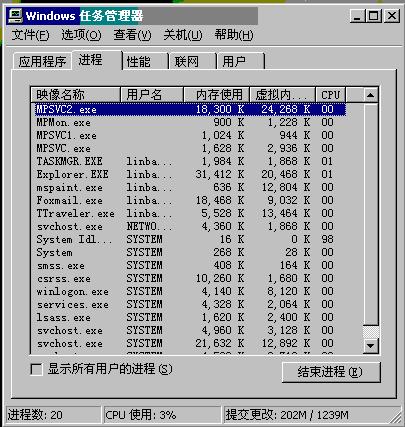
Task: Select the Explorer.EXE process row
Action: (190, 174)
